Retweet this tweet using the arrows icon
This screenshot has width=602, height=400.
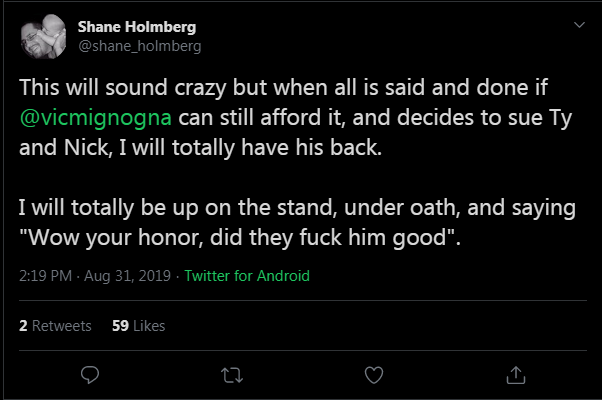point(232,375)
